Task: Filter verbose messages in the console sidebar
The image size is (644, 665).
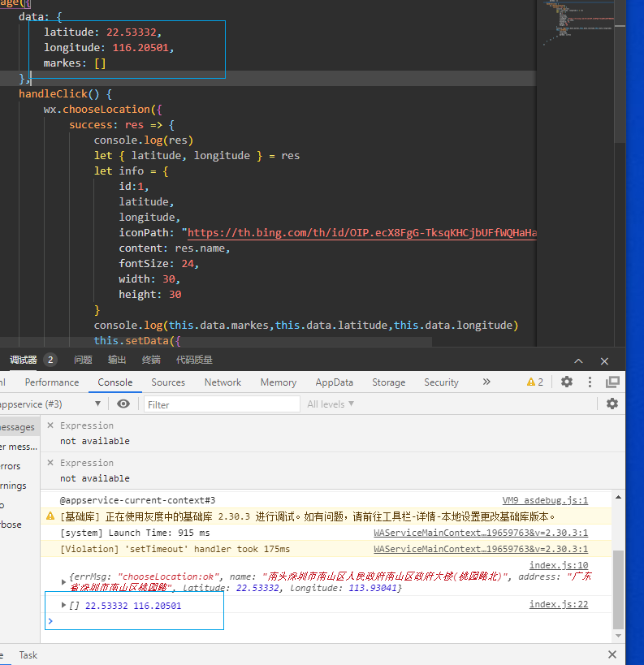Action: [19, 525]
